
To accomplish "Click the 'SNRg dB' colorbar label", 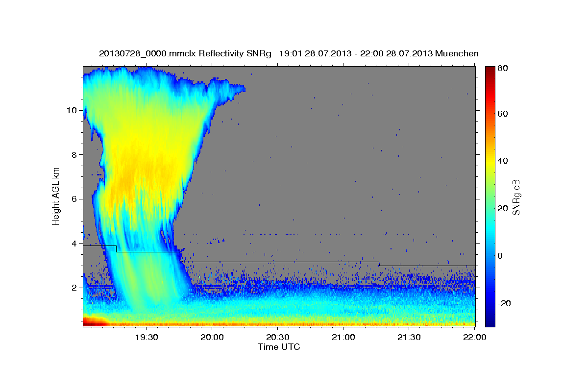I will (516, 197).
